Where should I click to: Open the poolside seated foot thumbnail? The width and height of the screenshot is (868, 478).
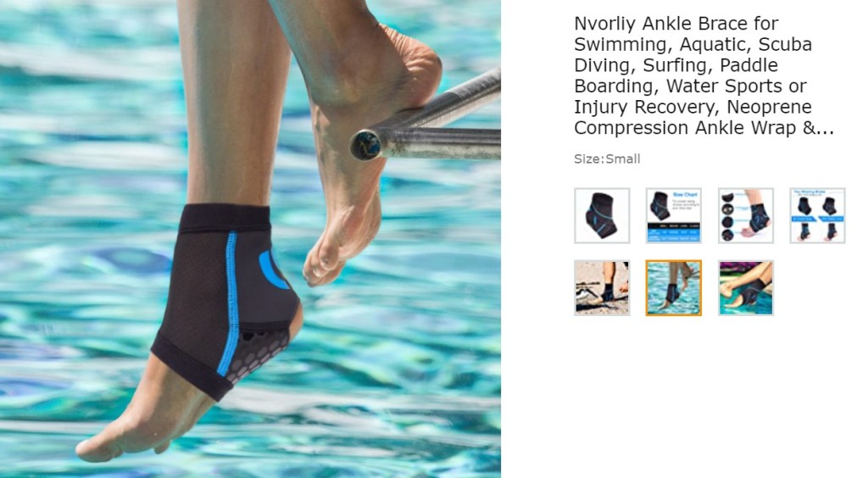coord(746,287)
